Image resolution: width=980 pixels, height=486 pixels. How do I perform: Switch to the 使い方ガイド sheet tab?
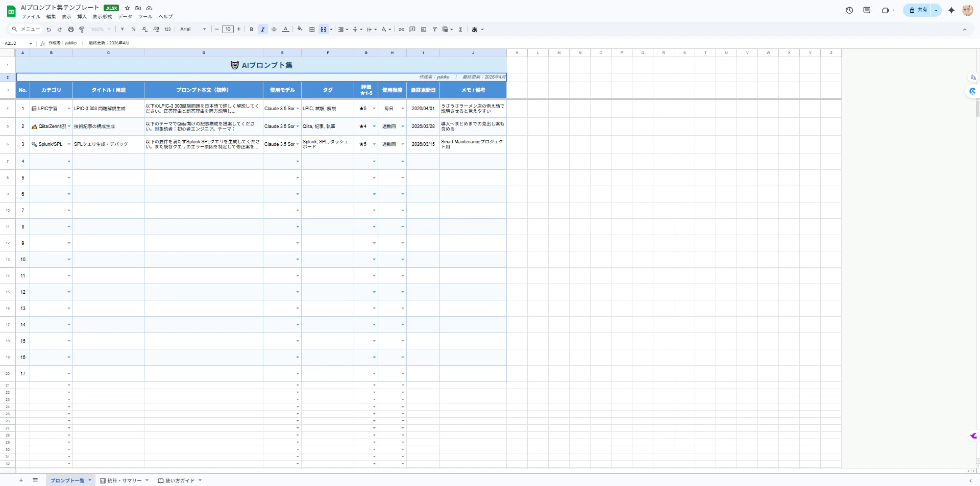[x=180, y=480]
